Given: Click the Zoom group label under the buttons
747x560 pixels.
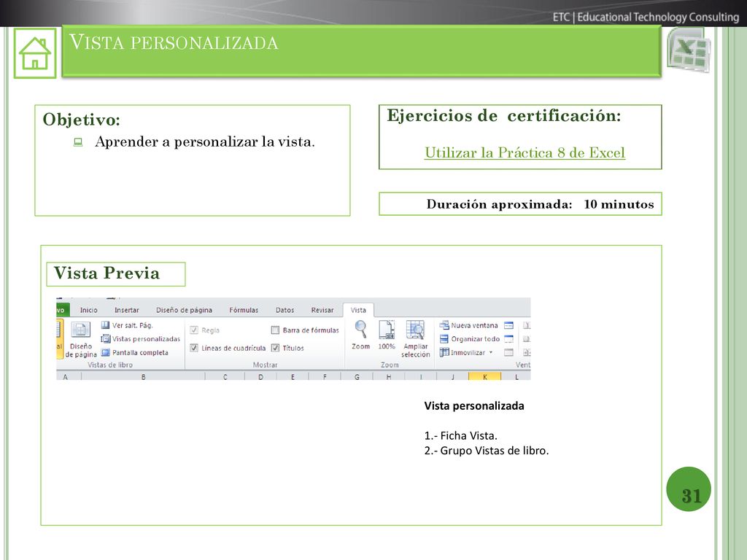Looking at the screenshot, I should [390, 365].
